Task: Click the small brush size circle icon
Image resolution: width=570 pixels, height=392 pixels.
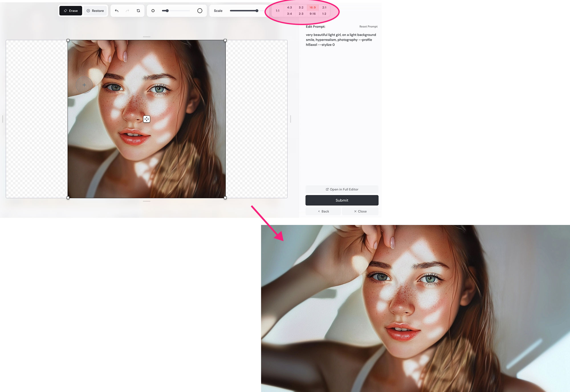Action: pos(153,11)
